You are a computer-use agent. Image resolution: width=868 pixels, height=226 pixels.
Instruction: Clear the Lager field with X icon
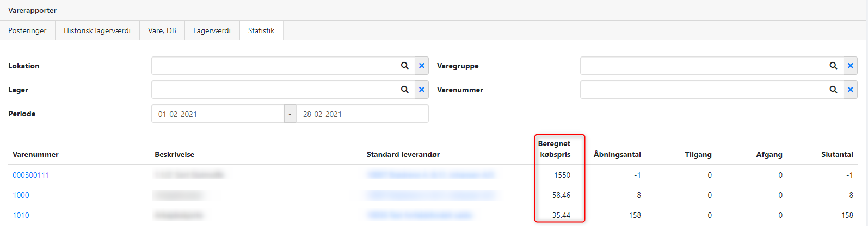(x=422, y=90)
